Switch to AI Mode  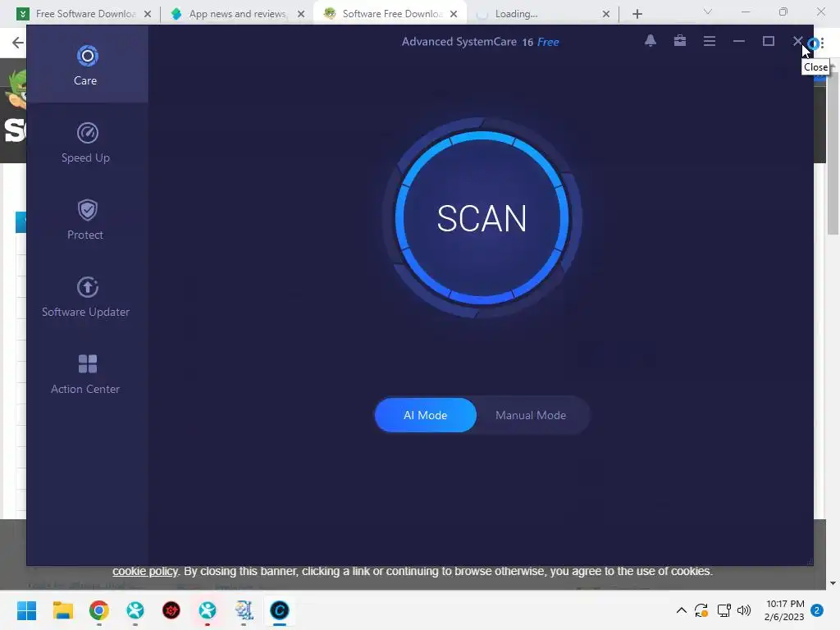(426, 415)
